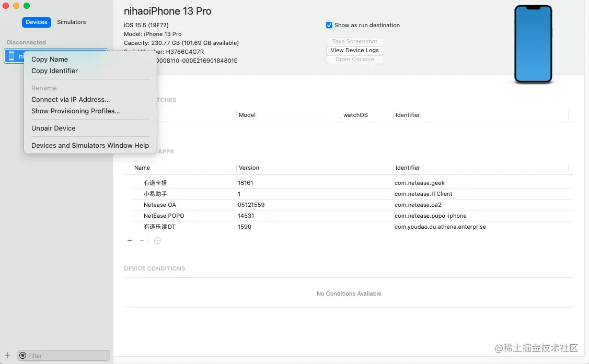The image size is (589, 364).
Task: Click identifier com.netease.popo-iphone
Action: (431, 216)
